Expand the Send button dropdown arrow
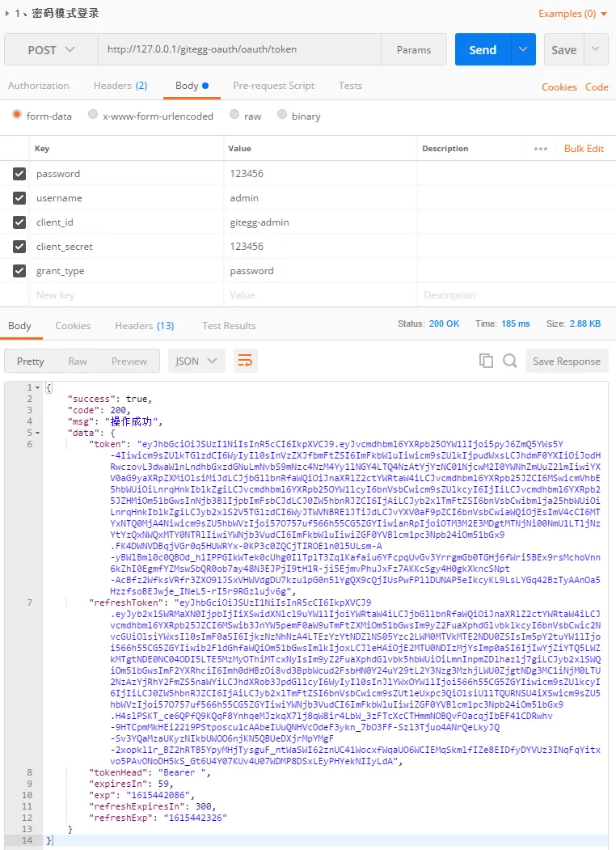Viewport: 616px width, 850px height. coord(523,49)
